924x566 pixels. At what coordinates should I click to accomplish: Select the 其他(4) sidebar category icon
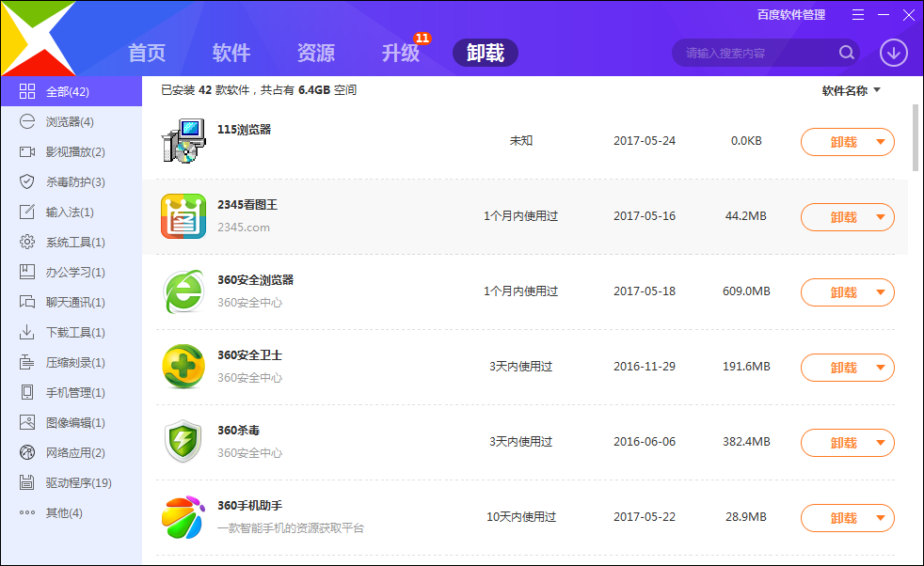[x=26, y=513]
